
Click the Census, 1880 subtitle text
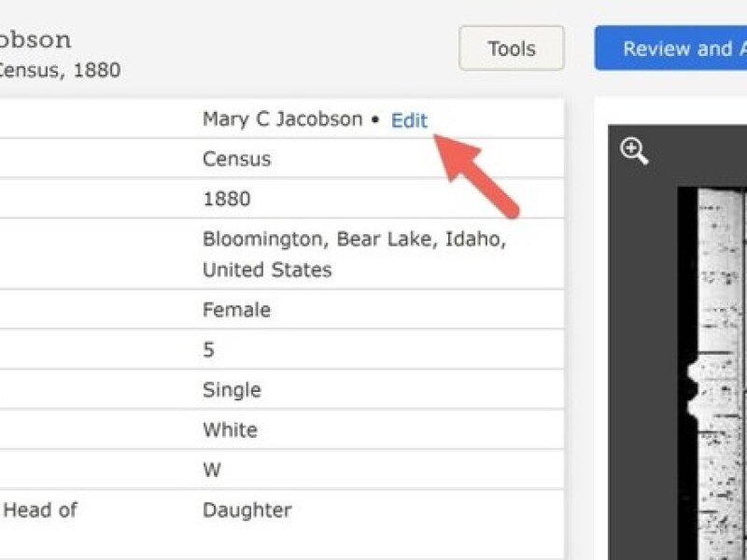[60, 70]
